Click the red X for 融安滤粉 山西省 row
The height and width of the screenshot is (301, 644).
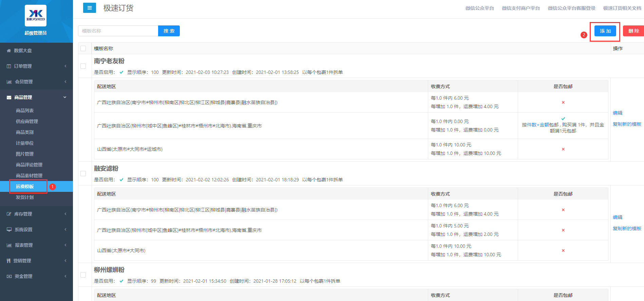pos(563,250)
